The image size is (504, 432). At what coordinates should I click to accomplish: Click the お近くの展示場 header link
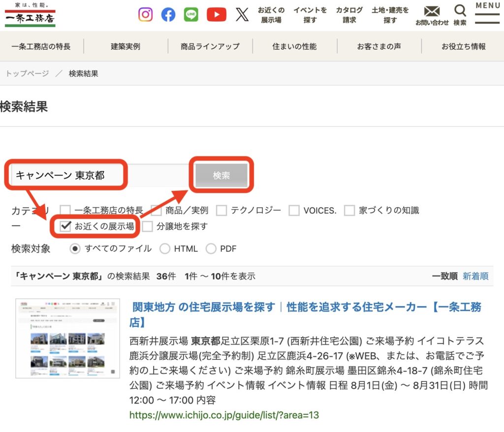click(x=271, y=15)
